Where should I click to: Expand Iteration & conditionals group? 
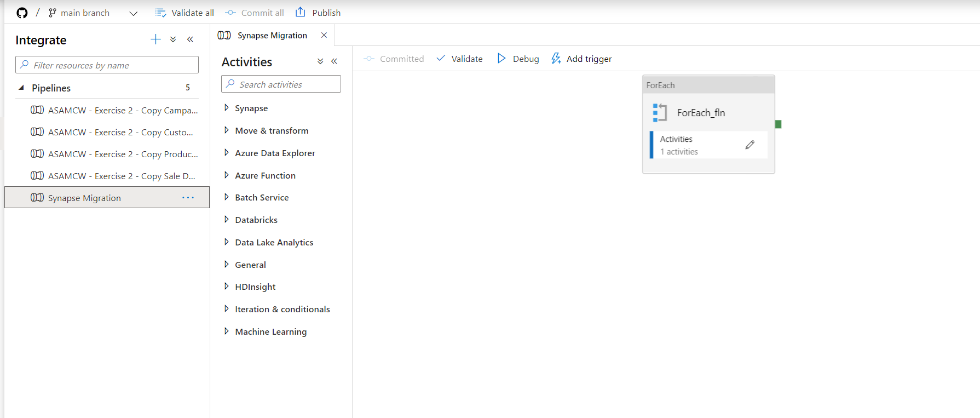(x=227, y=309)
